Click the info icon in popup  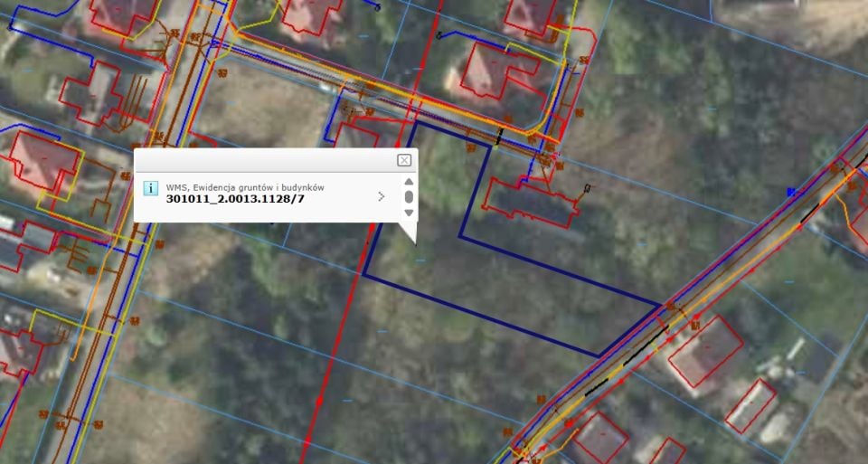pyautogui.click(x=151, y=188)
